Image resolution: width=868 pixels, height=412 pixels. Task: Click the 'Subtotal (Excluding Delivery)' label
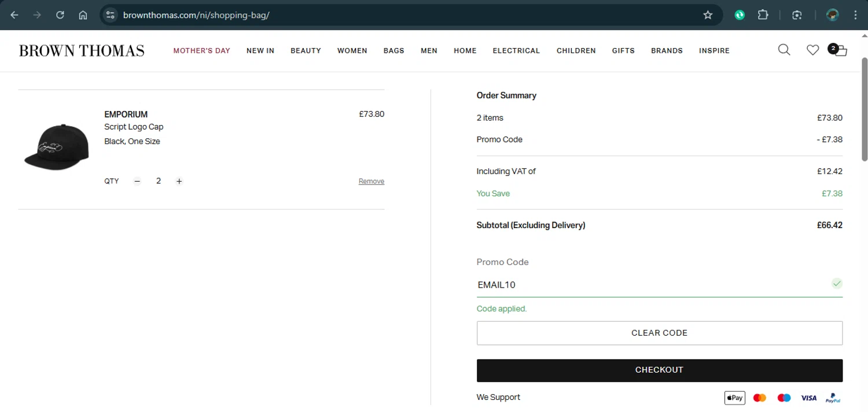pos(531,225)
